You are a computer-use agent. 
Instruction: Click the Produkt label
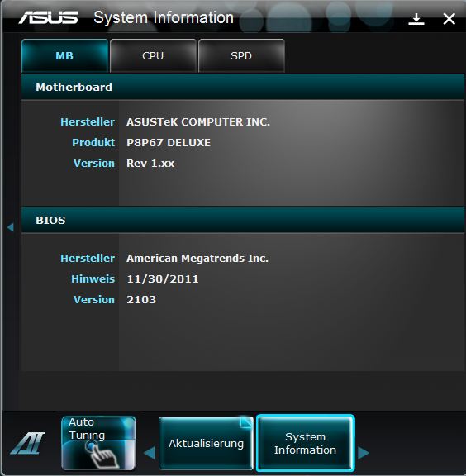tap(93, 143)
